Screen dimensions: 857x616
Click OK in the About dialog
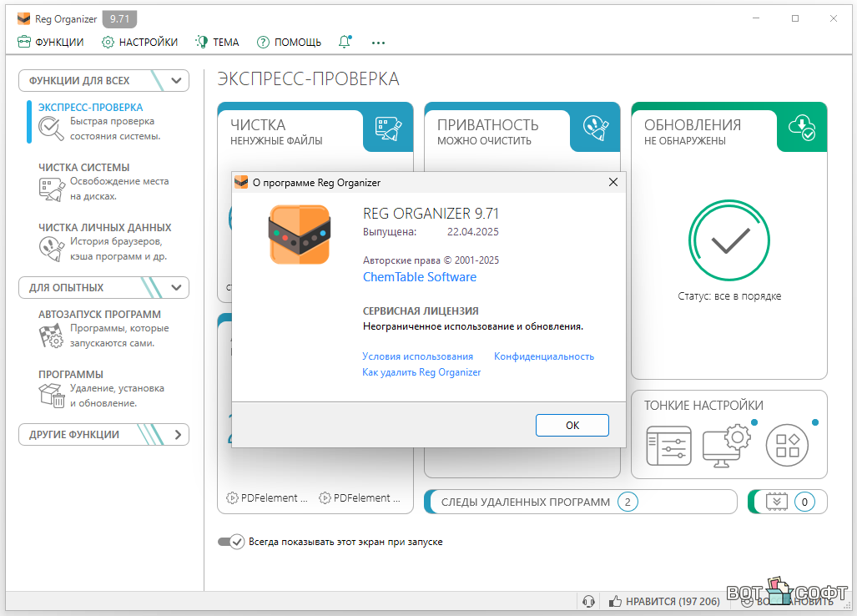[572, 425]
